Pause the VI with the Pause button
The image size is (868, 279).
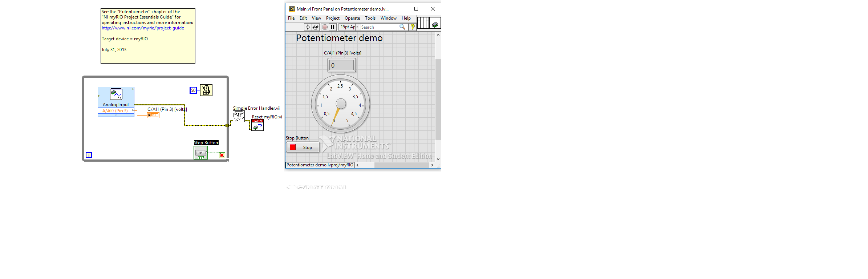[332, 27]
